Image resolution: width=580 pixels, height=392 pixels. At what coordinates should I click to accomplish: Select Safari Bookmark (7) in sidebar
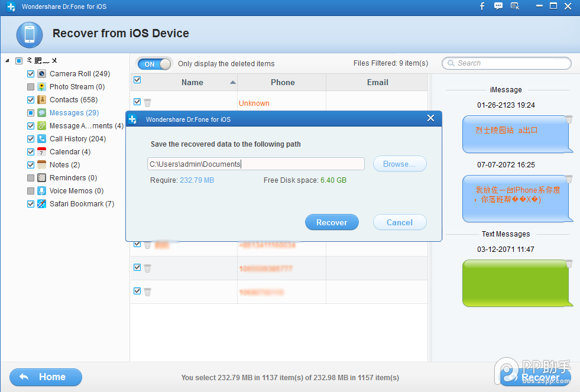click(82, 204)
